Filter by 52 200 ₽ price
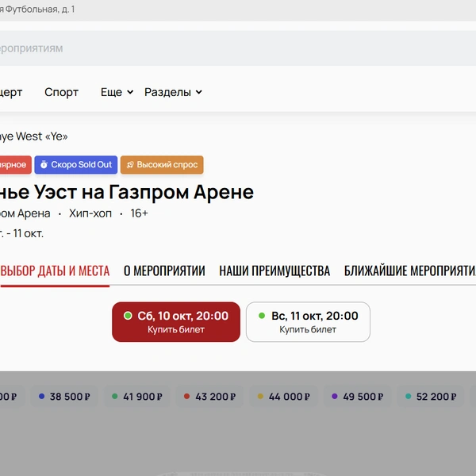The image size is (476, 476). coord(431,397)
